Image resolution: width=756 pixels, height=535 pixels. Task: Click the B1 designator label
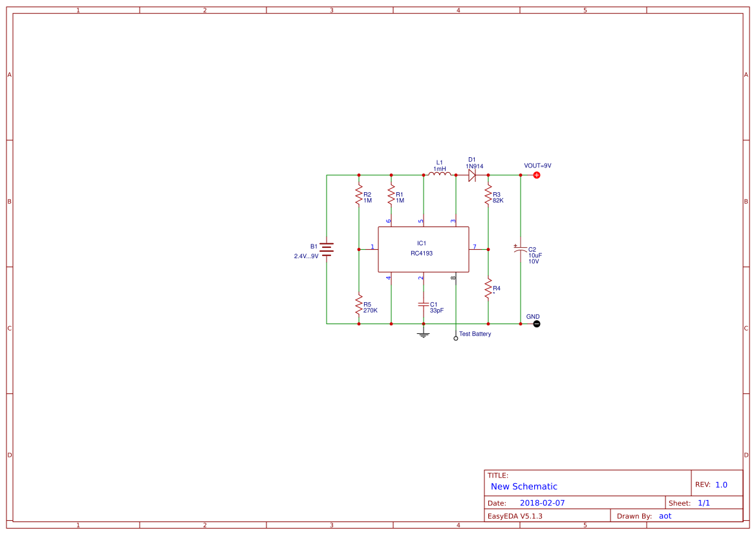click(x=314, y=246)
